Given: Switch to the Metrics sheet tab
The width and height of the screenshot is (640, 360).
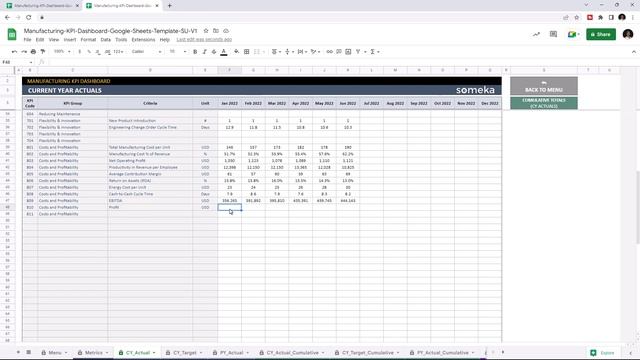Looking at the screenshot, I should (x=93, y=353).
